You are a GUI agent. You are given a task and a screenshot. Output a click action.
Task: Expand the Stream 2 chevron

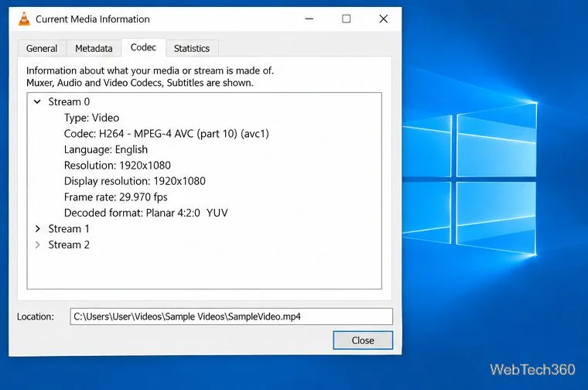point(37,245)
